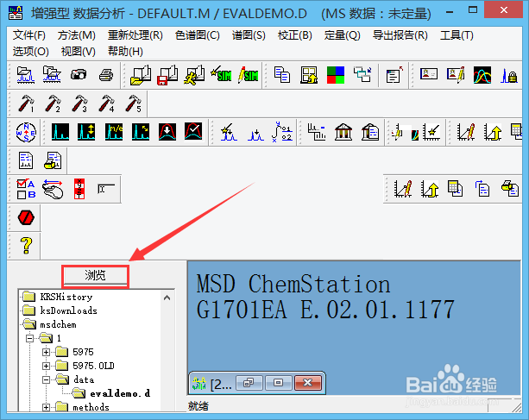This screenshot has height=420, width=529.
Task: Click the hammer tool number 1
Action: tap(26, 103)
